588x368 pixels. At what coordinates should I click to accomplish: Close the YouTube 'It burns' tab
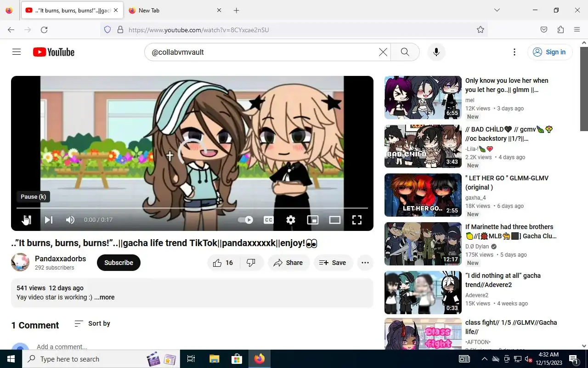(116, 10)
